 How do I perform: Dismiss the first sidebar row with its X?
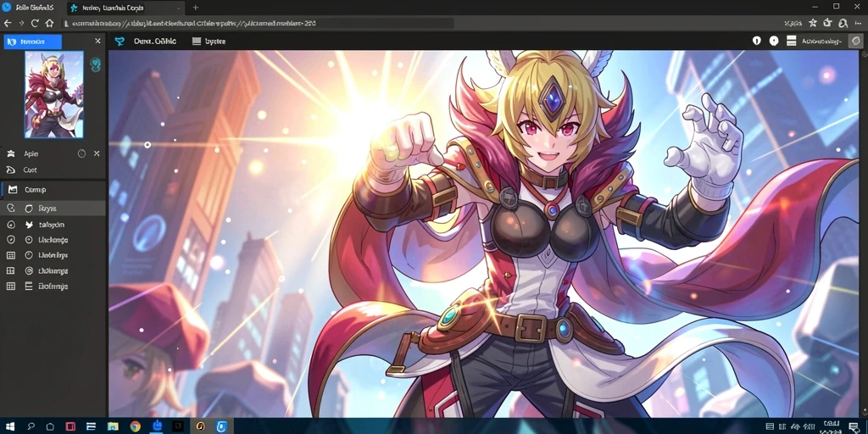coord(97,153)
